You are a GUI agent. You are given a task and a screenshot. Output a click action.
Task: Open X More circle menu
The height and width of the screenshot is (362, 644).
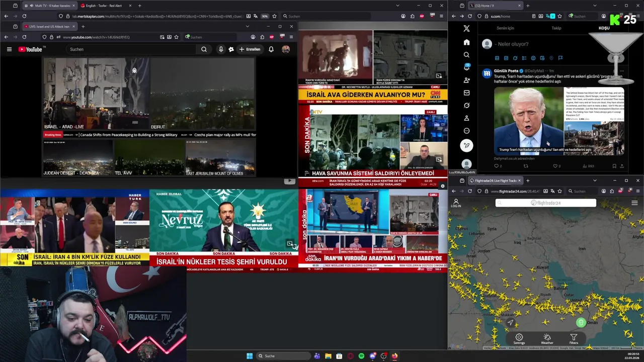[466, 131]
